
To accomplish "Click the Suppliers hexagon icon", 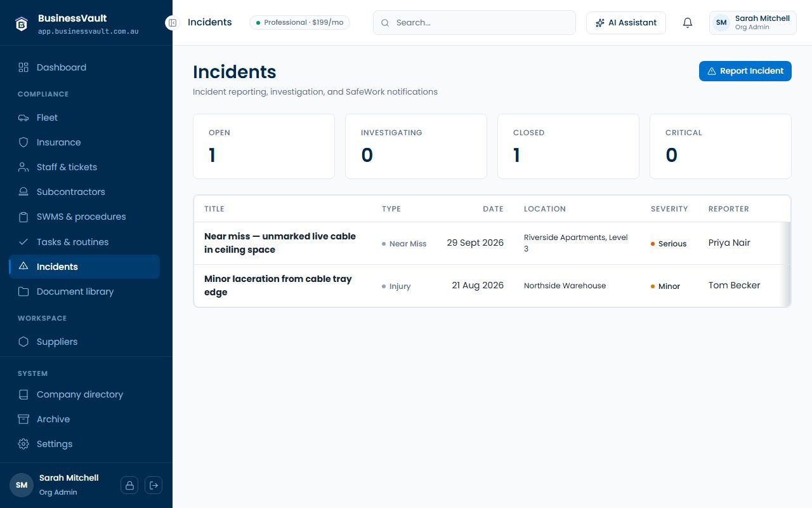I will coord(23,342).
